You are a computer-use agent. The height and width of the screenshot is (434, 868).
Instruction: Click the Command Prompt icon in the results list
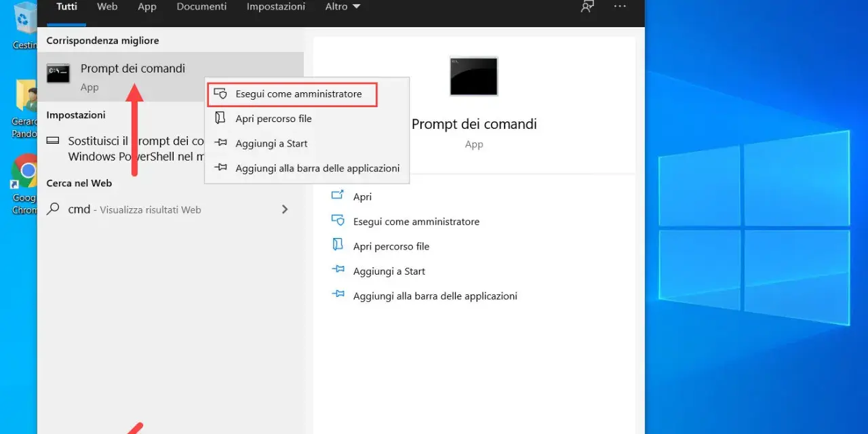click(58, 73)
